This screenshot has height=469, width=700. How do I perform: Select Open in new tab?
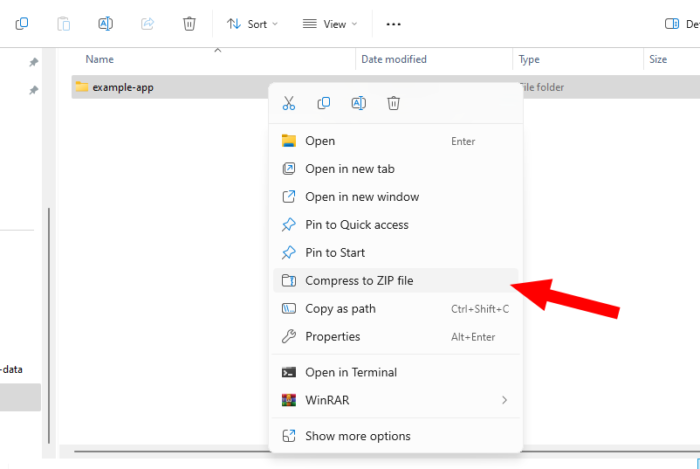pyautogui.click(x=396, y=169)
